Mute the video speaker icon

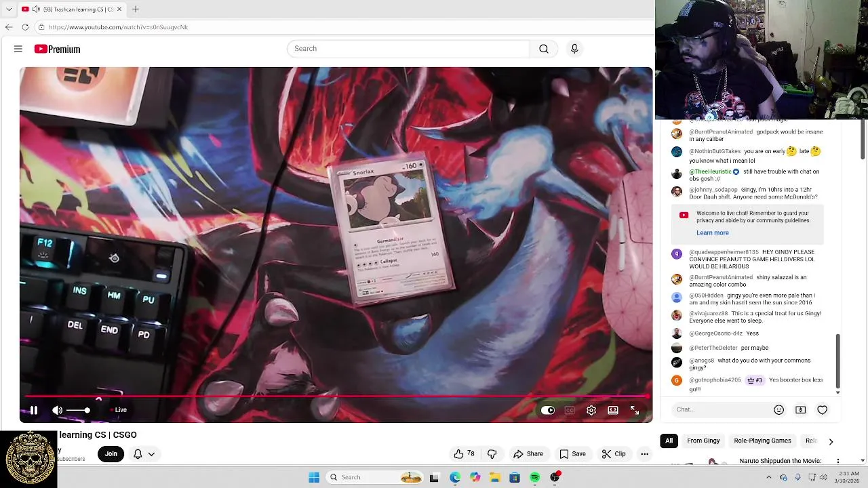click(x=58, y=410)
